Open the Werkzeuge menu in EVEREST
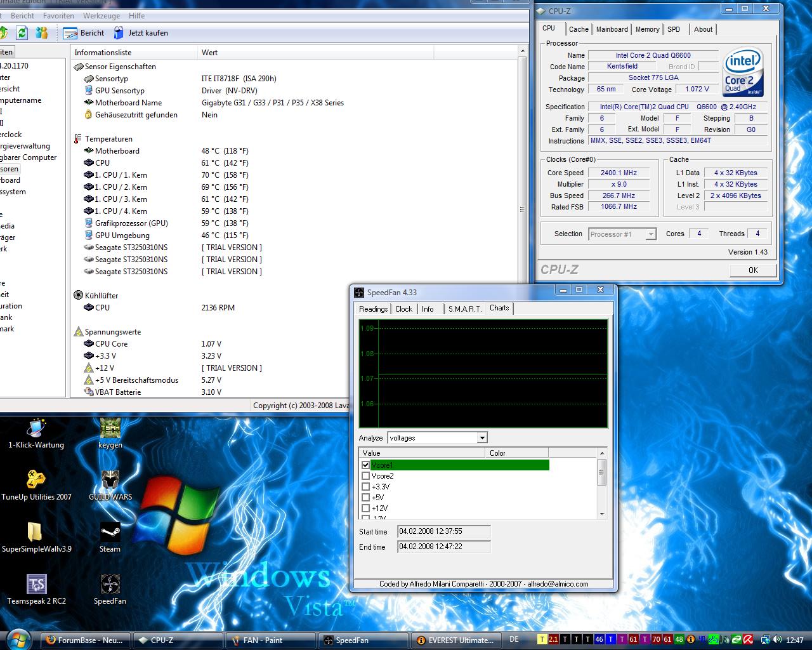This screenshot has width=812, height=650. [101, 16]
